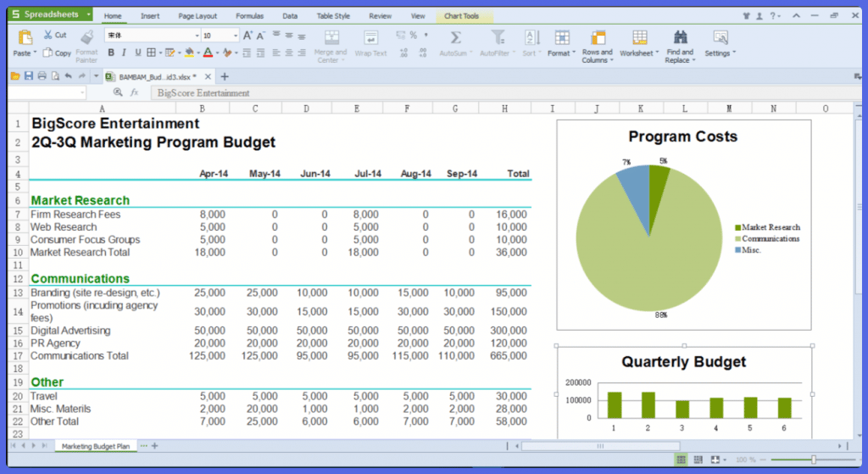
Task: Click the Paste clipboard icon
Action: point(25,37)
